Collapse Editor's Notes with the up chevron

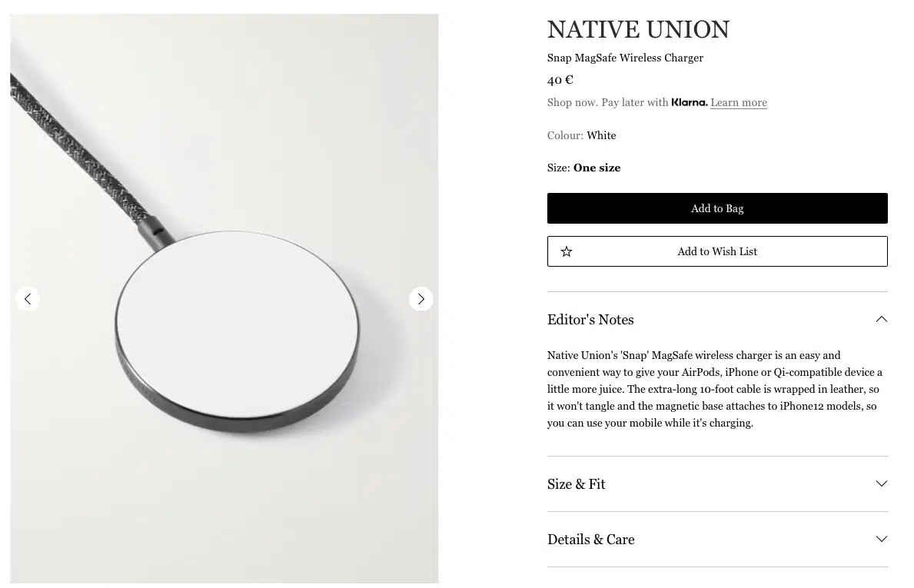(x=881, y=320)
